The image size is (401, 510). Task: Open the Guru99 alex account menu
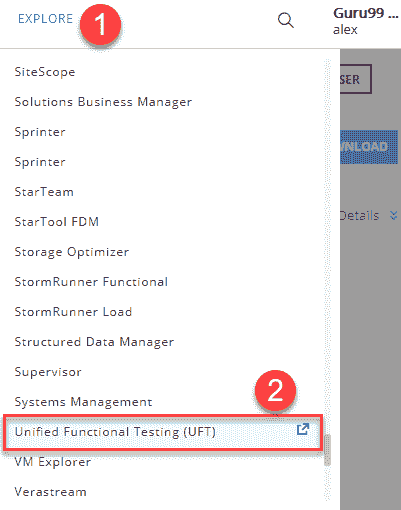[x=366, y=21]
